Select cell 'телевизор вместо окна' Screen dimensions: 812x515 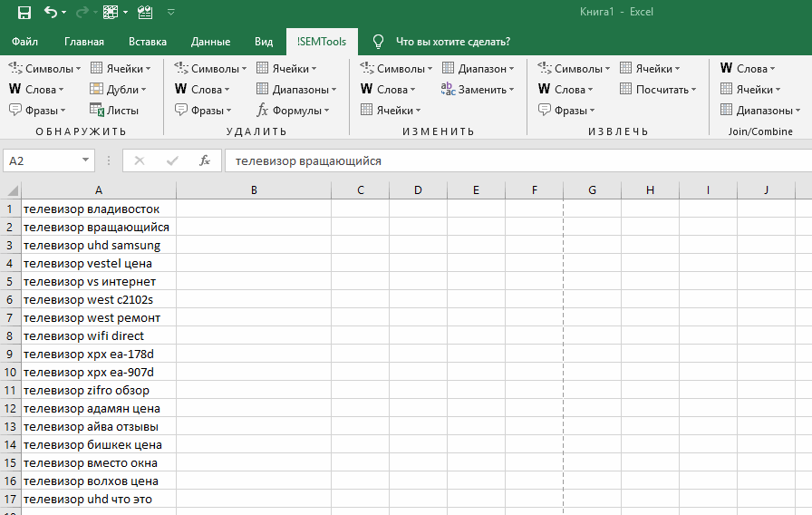[x=99, y=462]
